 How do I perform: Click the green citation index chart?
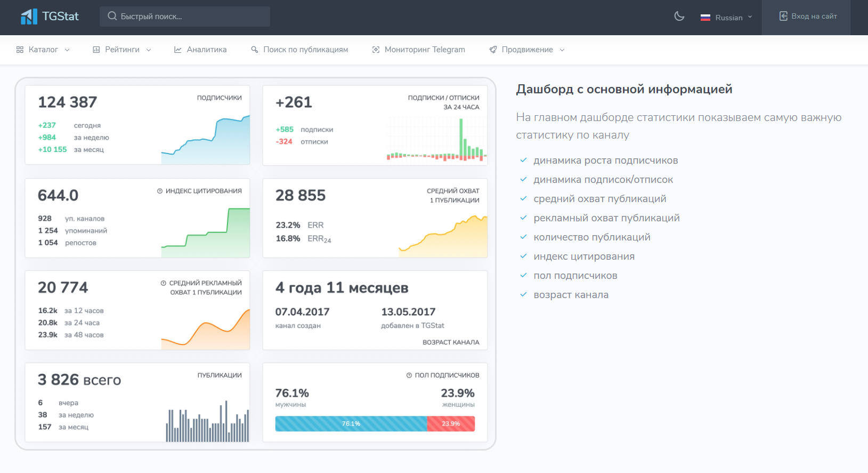[206, 233]
